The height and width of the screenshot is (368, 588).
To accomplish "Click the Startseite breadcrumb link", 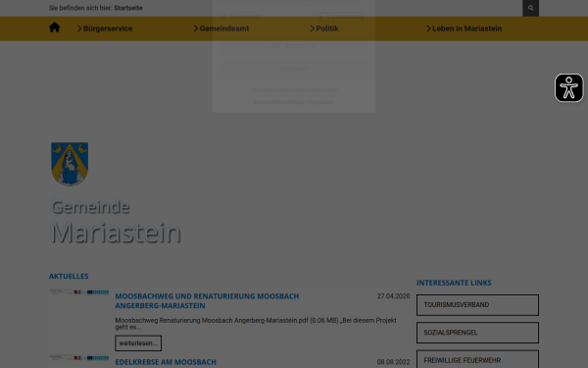I will [128, 8].
